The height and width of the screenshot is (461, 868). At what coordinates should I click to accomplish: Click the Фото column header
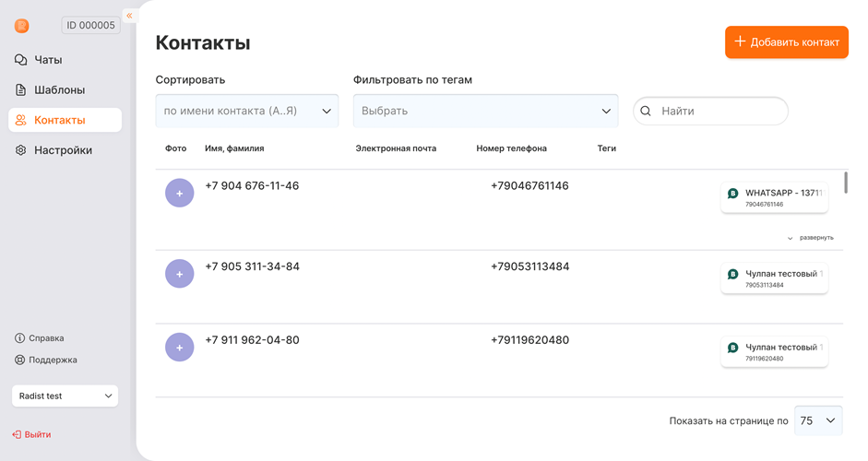[175, 148]
